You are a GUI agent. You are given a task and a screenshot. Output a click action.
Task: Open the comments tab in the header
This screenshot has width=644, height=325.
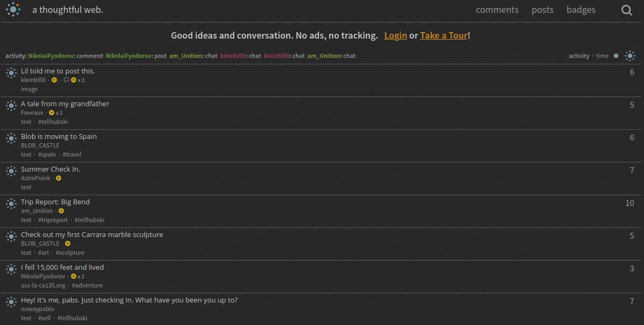pos(497,10)
